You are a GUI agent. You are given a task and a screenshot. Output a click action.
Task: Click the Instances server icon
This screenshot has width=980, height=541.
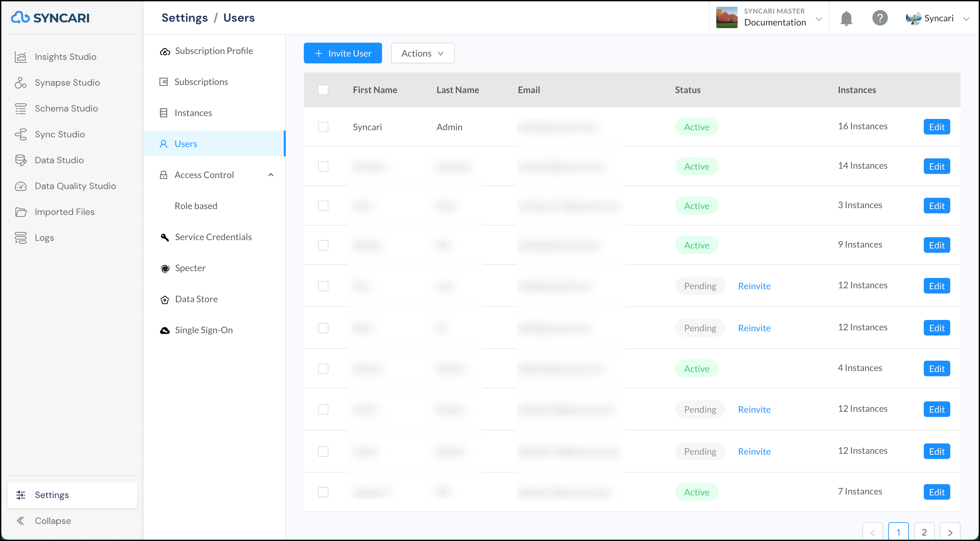pos(164,113)
